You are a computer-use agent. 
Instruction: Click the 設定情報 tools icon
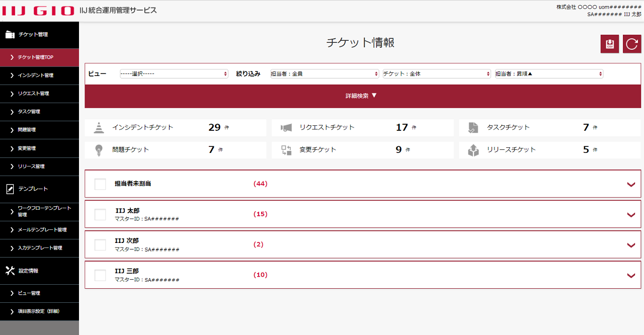pyautogui.click(x=10, y=271)
